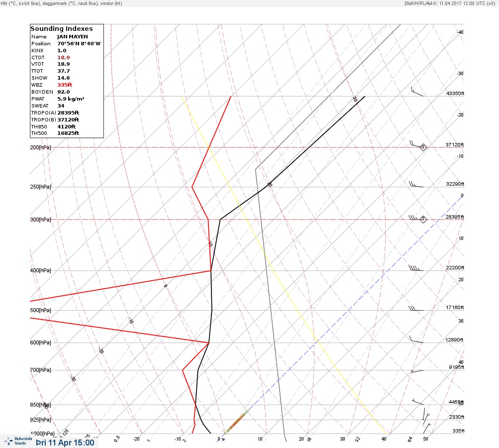Click the tropopause diamond marker beside the right-side 37120ft label
This screenshot has height=448, width=499.
423,147
